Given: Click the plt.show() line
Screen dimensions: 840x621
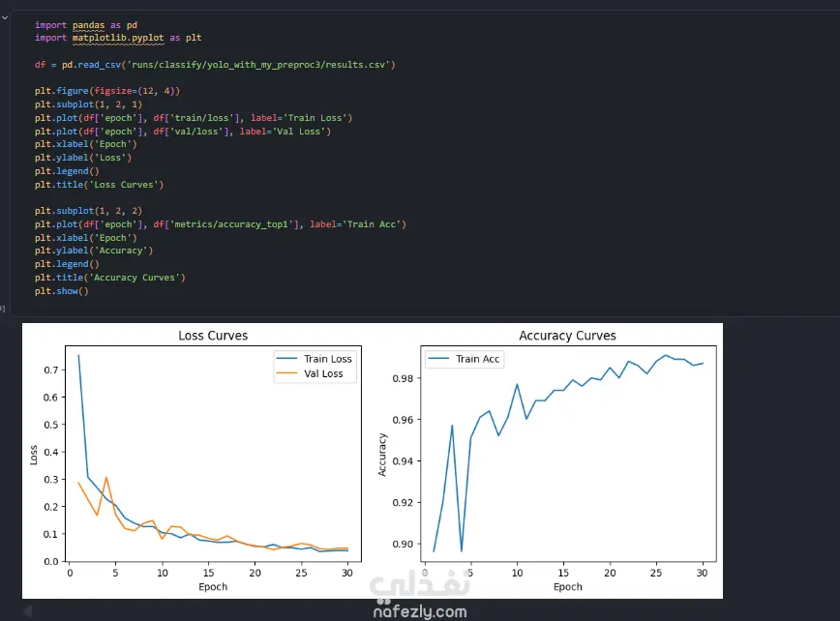Looking at the screenshot, I should tap(62, 291).
